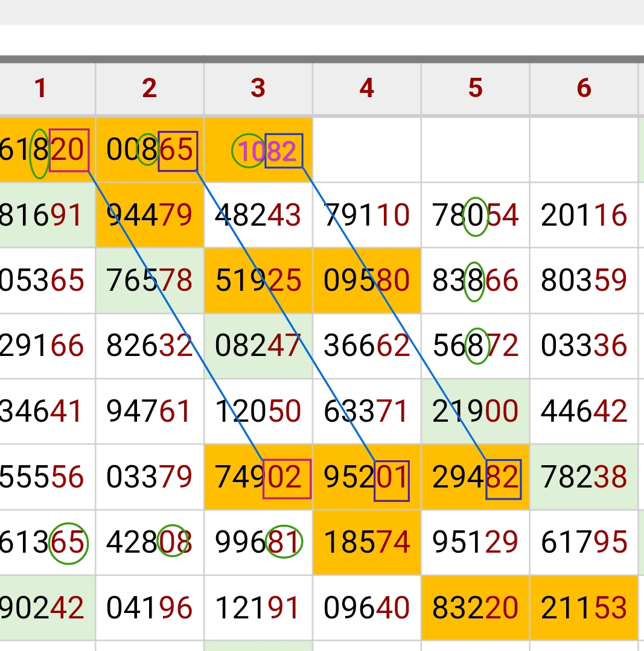Click the number 94761
The width and height of the screenshot is (644, 651).
150,411
